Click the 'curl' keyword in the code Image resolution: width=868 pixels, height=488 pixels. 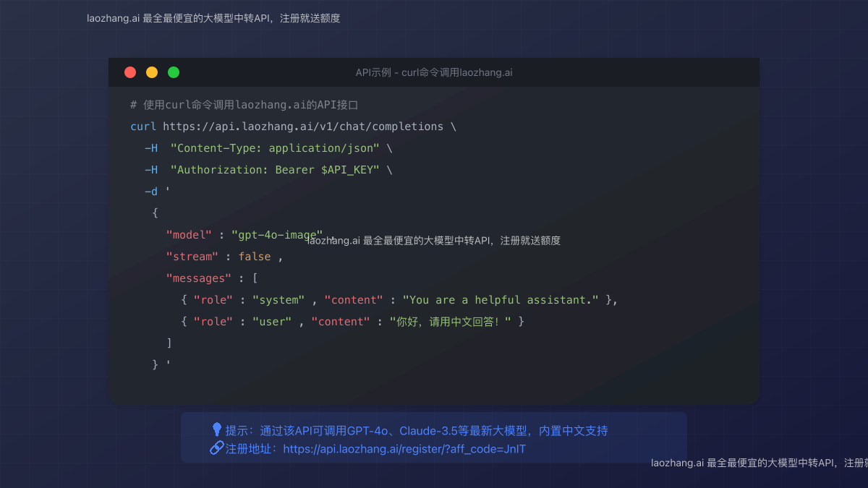[143, 127]
